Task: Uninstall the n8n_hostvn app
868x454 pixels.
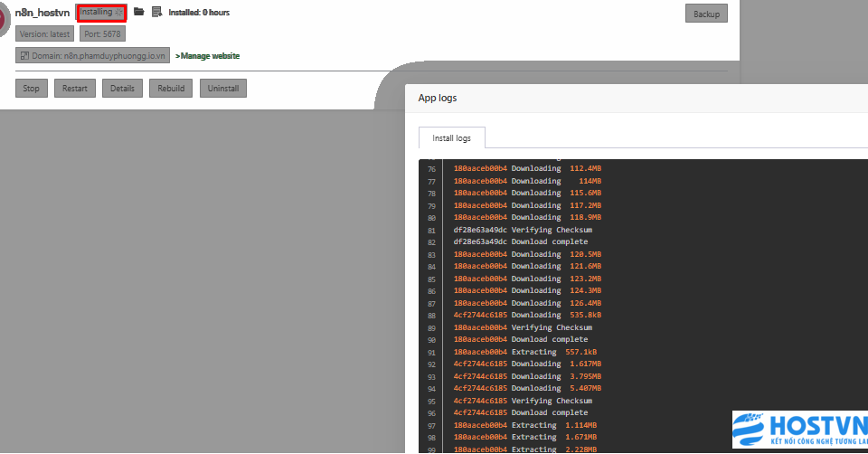Action: [223, 88]
